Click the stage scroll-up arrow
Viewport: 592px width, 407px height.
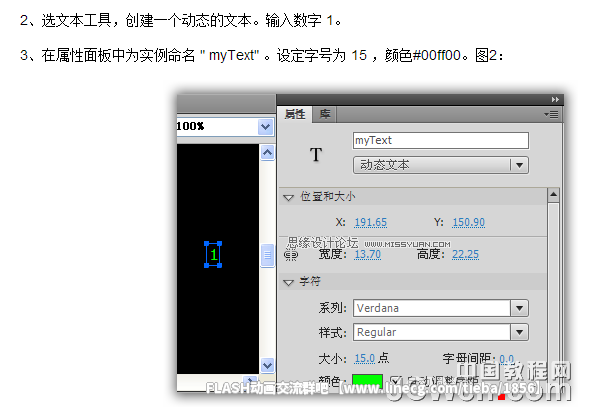pos(267,153)
